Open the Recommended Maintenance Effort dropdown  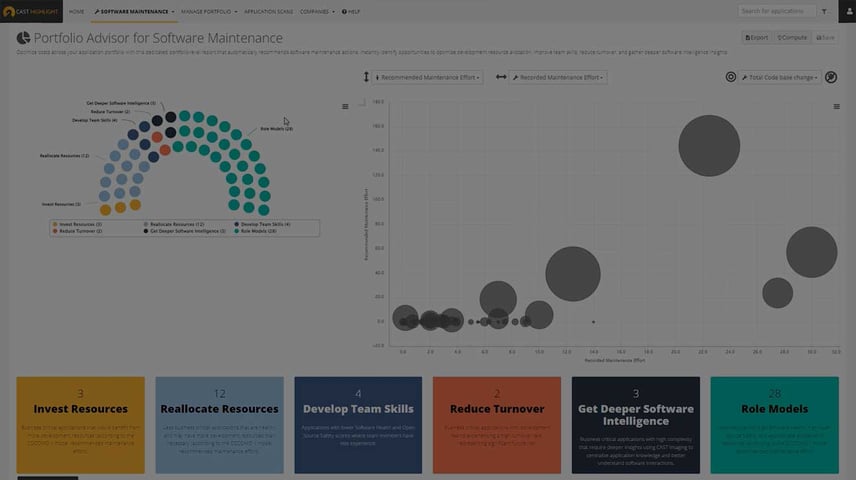pos(427,78)
